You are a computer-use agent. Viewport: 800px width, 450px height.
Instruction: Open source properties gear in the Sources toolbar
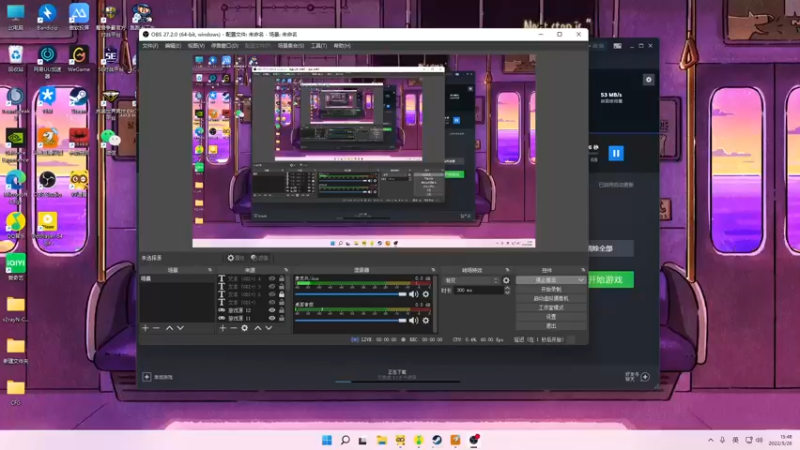(245, 328)
